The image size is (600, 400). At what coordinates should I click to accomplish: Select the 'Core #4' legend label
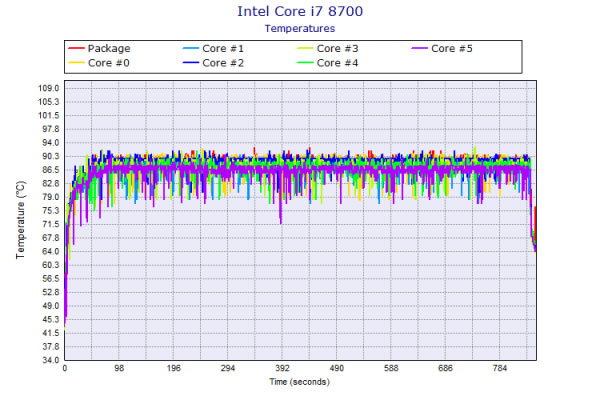[x=338, y=63]
